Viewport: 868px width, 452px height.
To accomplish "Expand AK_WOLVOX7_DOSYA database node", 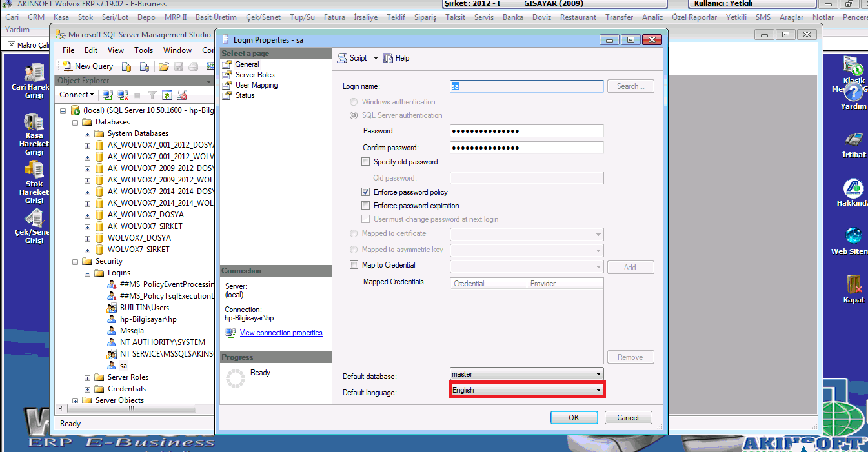I will tap(87, 215).
